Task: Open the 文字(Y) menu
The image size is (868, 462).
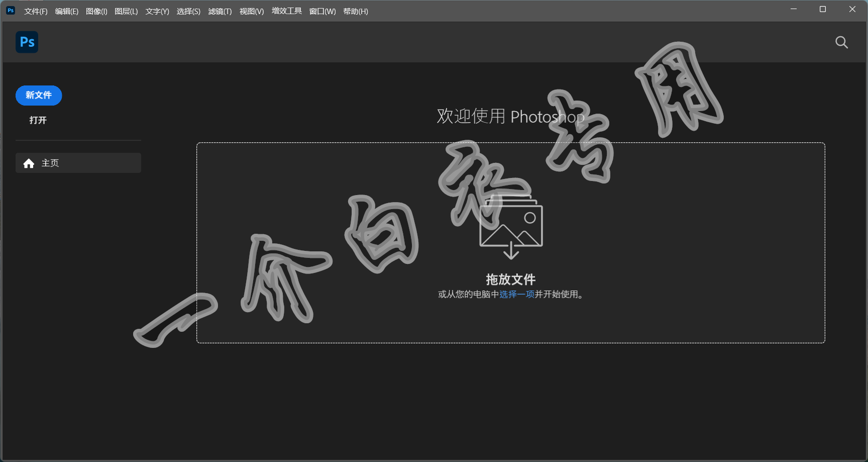Action: tap(157, 11)
